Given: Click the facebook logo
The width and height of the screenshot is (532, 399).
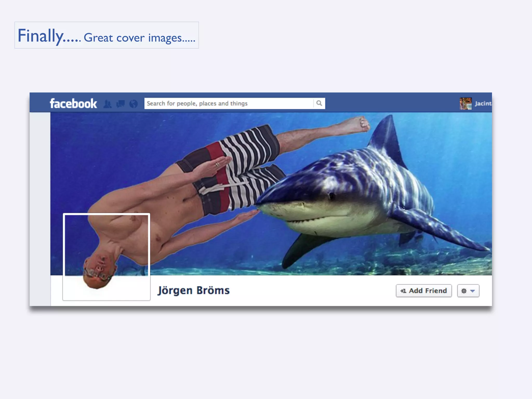Looking at the screenshot, I should coord(73,103).
